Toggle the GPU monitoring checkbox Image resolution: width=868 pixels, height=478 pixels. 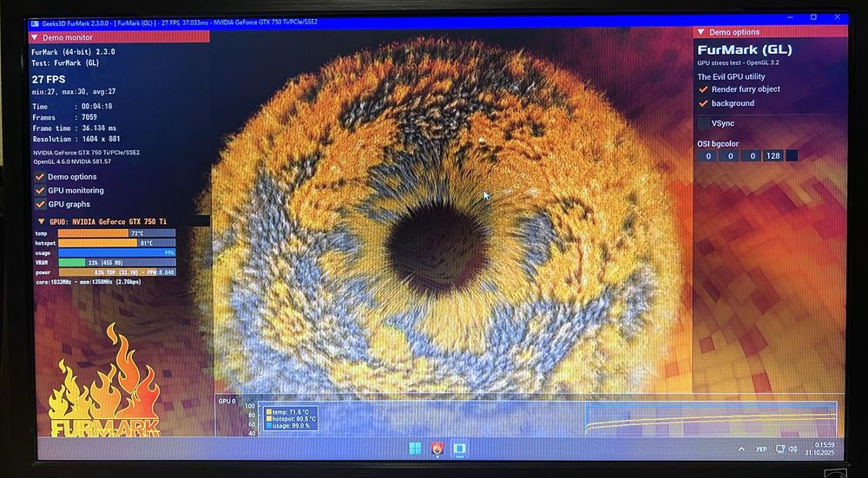[x=40, y=190]
